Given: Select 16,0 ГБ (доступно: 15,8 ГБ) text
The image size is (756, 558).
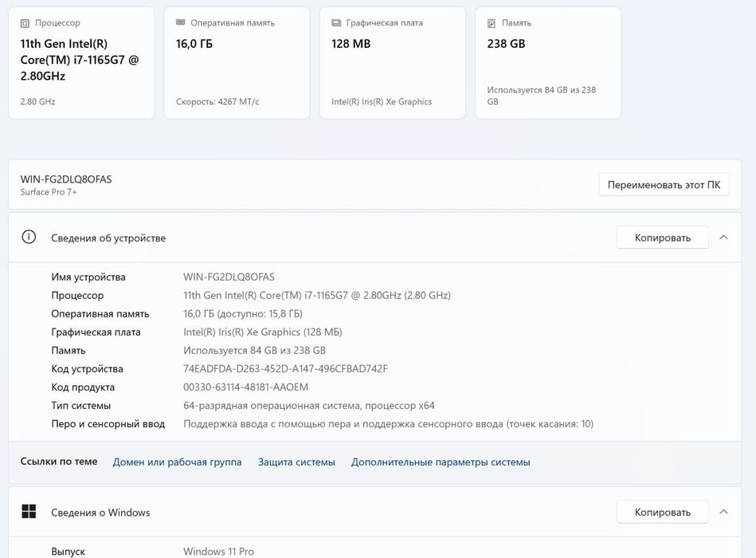Looking at the screenshot, I should (x=243, y=314).
